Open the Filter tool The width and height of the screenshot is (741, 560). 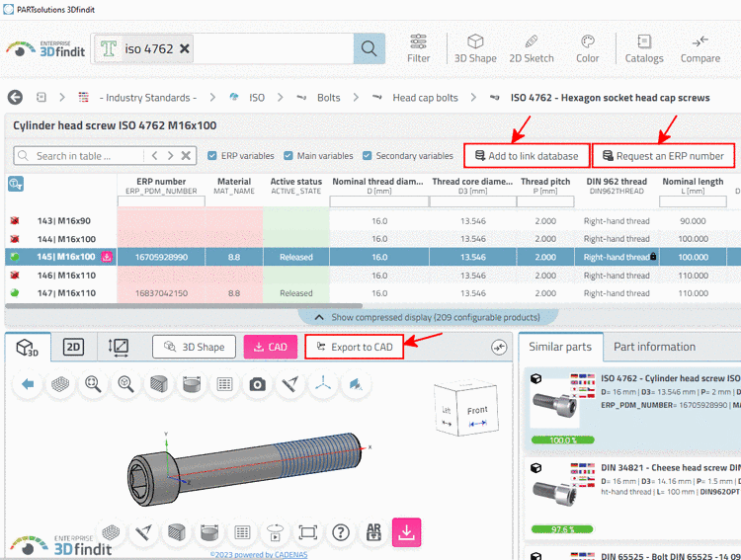(418, 48)
